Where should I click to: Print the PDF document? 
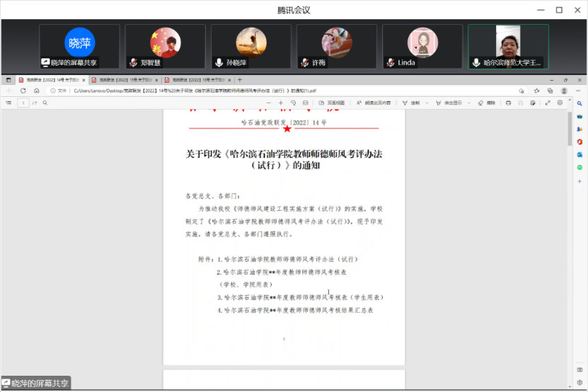509,103
